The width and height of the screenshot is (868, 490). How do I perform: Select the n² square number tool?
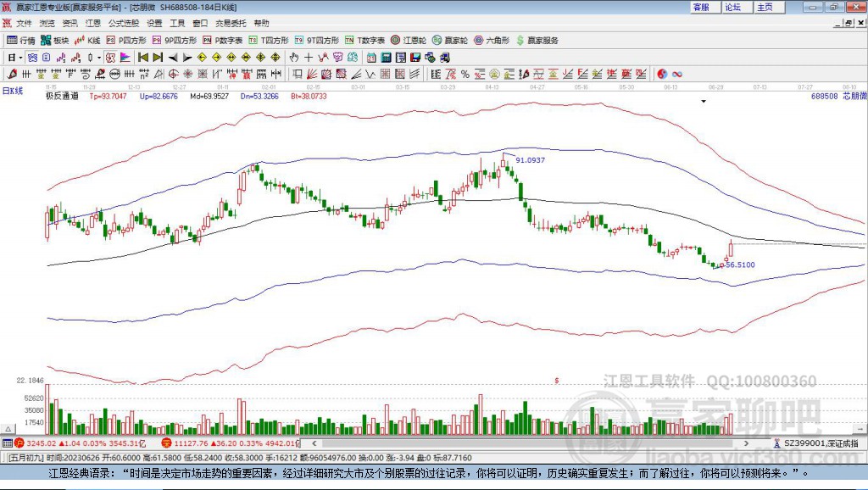pyautogui.click(x=144, y=74)
